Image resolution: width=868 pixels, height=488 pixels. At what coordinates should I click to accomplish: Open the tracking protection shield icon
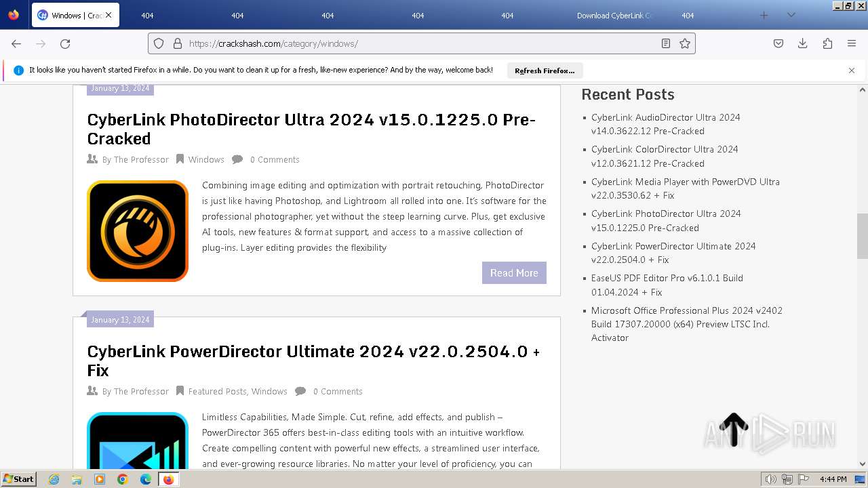tap(159, 43)
